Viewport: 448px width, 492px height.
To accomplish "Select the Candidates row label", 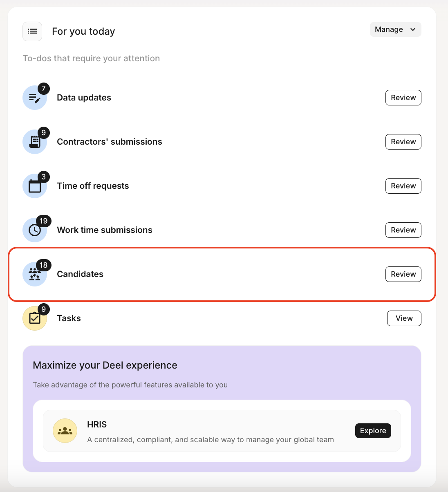I will [x=80, y=274].
